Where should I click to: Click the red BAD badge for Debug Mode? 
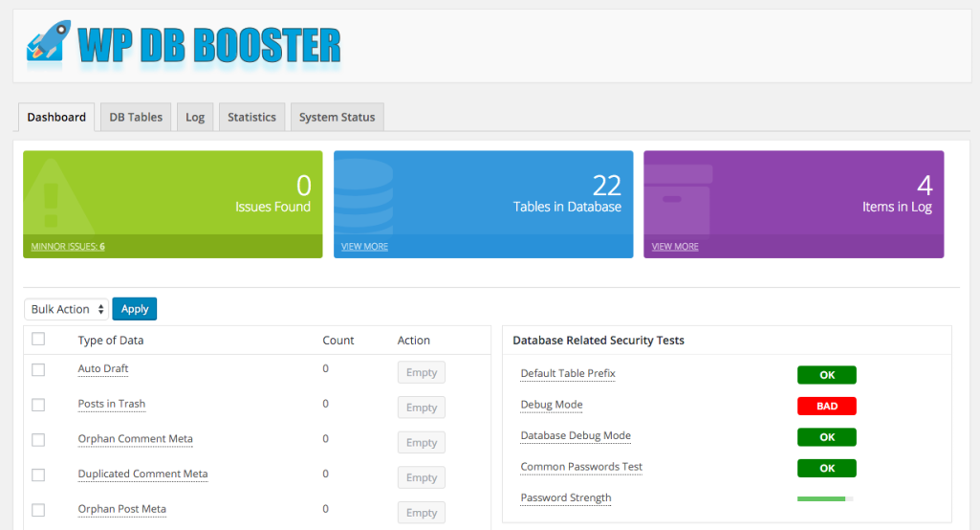[827, 406]
